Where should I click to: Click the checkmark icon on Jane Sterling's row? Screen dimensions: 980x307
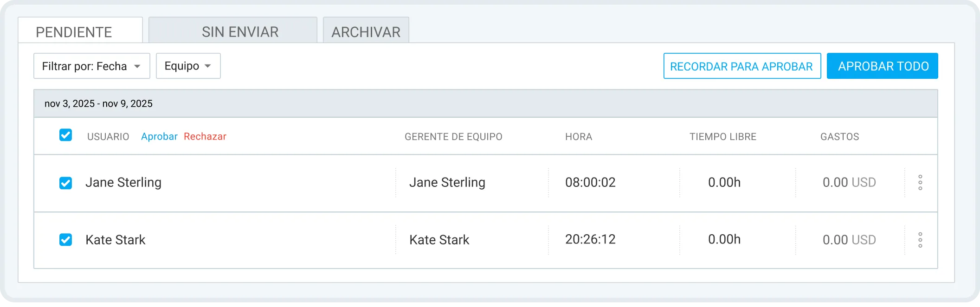pos(65,183)
